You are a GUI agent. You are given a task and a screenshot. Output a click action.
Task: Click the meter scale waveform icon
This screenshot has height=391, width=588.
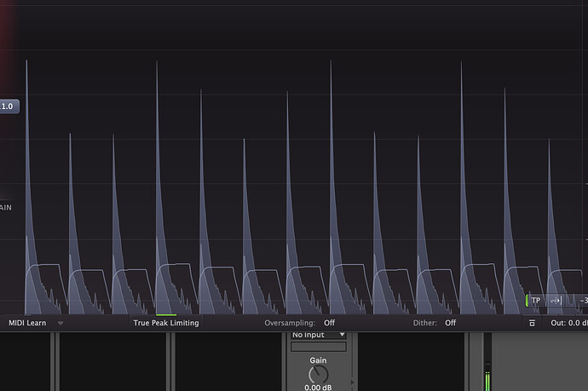(x=556, y=301)
